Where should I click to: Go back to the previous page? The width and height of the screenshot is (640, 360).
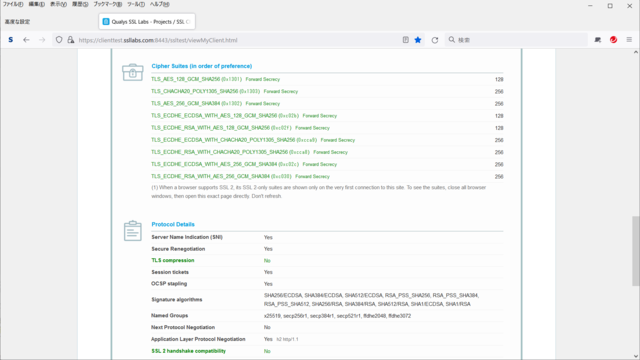click(26, 40)
